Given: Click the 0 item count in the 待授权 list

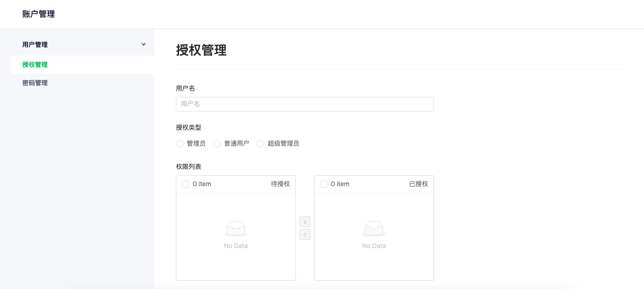Looking at the screenshot, I should pos(202,184).
